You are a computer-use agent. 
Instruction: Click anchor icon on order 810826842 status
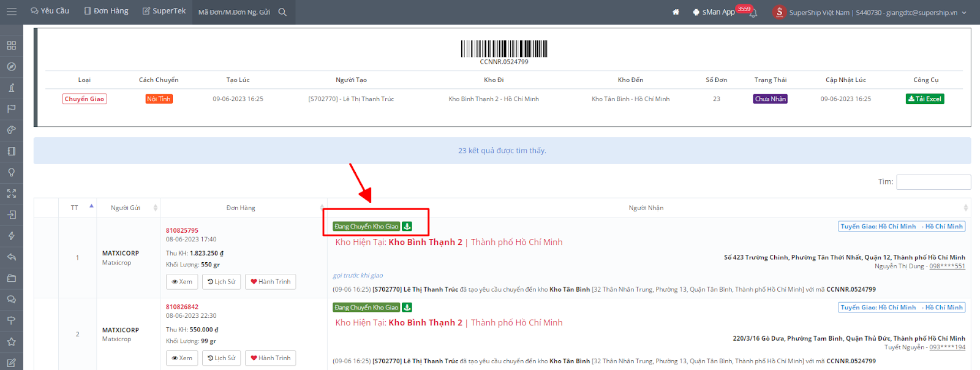(407, 308)
